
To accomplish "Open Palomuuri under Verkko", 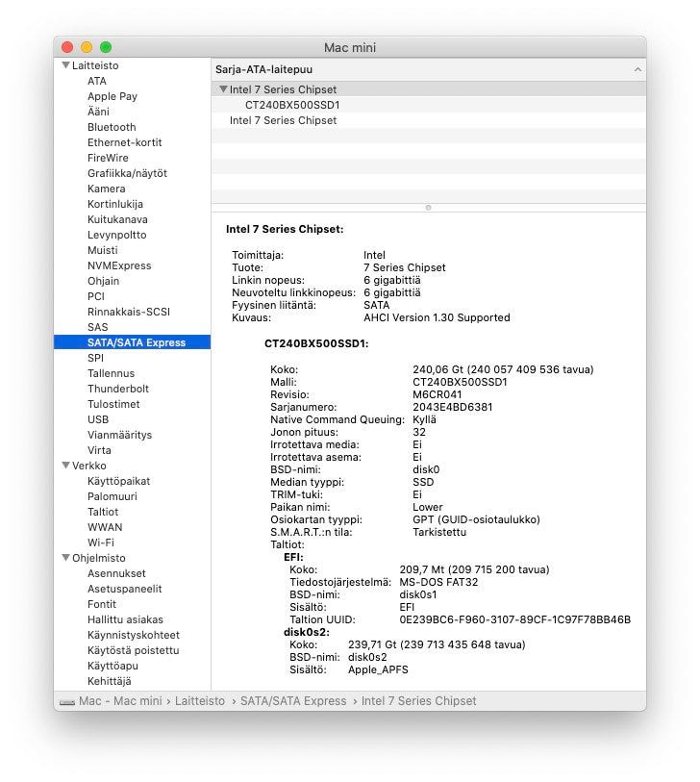I will click(x=112, y=496).
